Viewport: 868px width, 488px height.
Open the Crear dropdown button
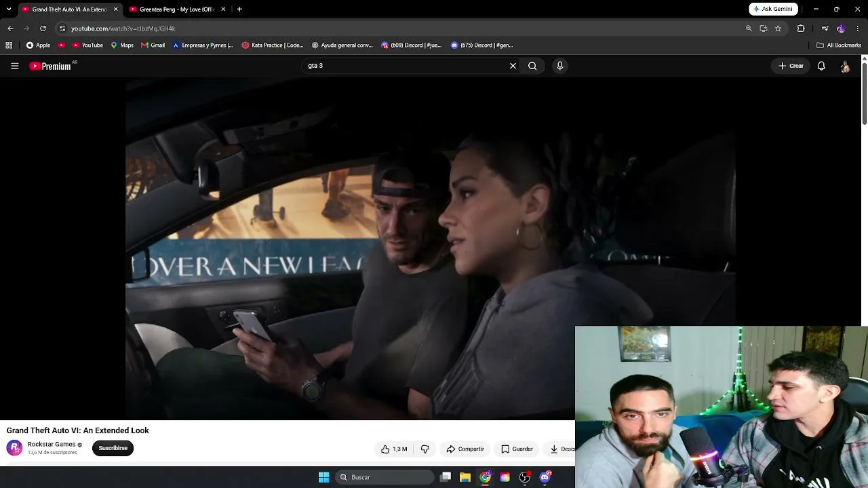791,66
